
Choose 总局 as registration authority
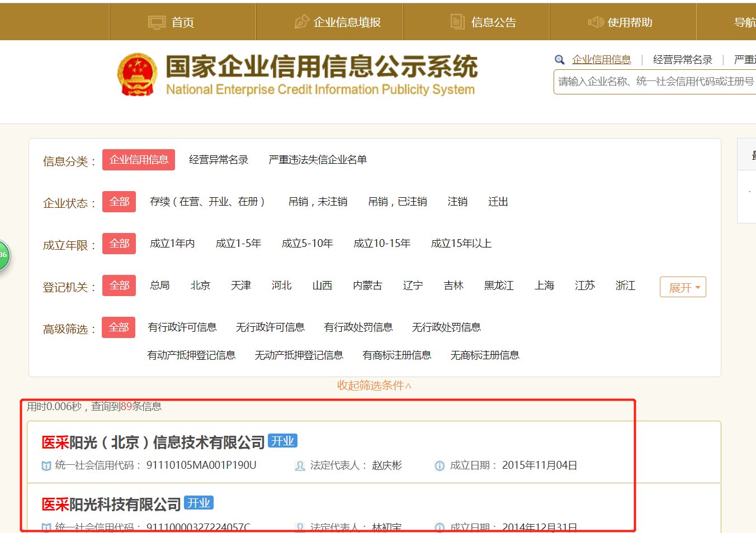pos(160,285)
